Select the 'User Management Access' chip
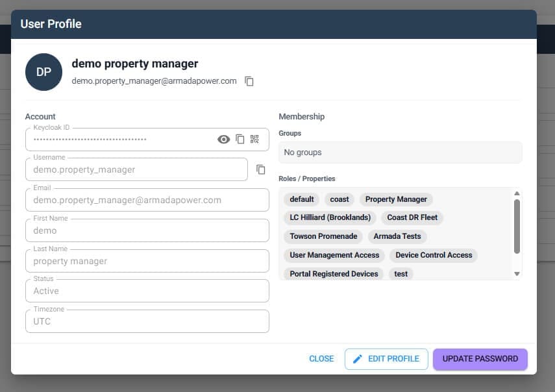The image size is (555, 392). click(334, 255)
